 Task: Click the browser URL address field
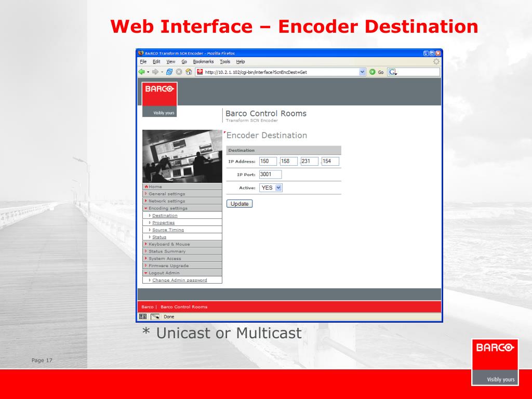point(281,72)
